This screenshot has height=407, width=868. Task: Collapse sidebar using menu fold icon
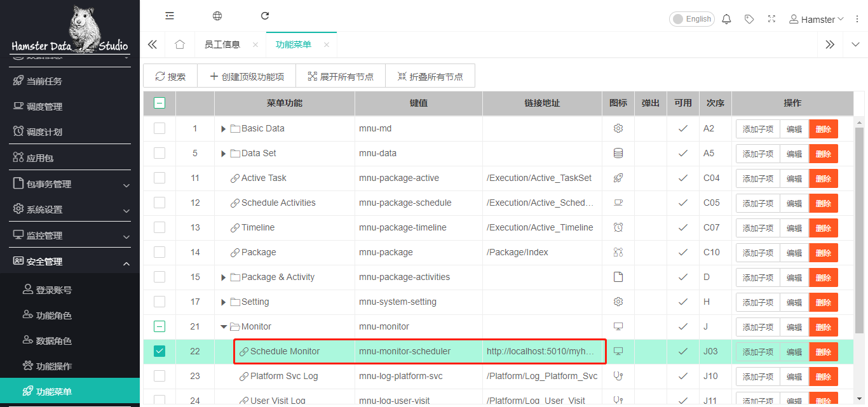click(170, 16)
